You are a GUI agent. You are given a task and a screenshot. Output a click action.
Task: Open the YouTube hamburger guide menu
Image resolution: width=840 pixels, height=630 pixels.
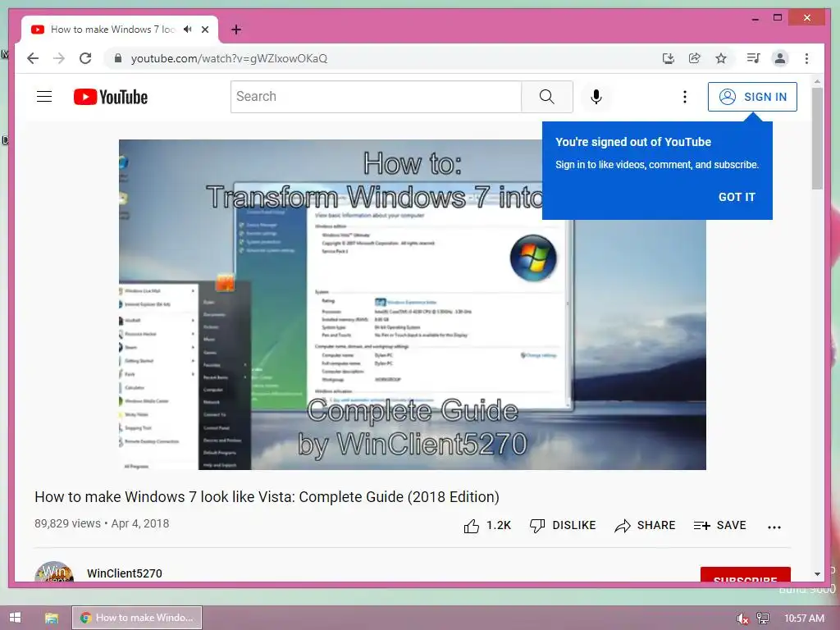coord(44,97)
